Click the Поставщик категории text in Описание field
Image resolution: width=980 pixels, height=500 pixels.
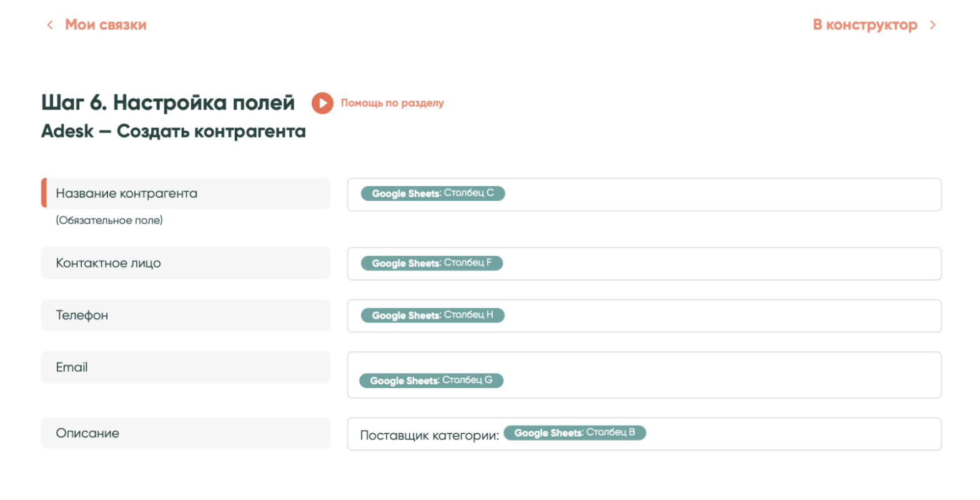coord(429,436)
